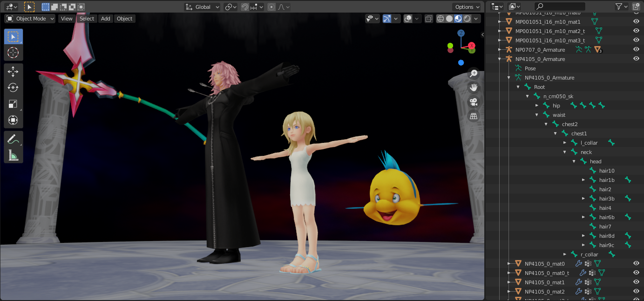Hide MP001051_i16_m10_mat1 with eye icon
This screenshot has width=644, height=301.
pos(636,21)
